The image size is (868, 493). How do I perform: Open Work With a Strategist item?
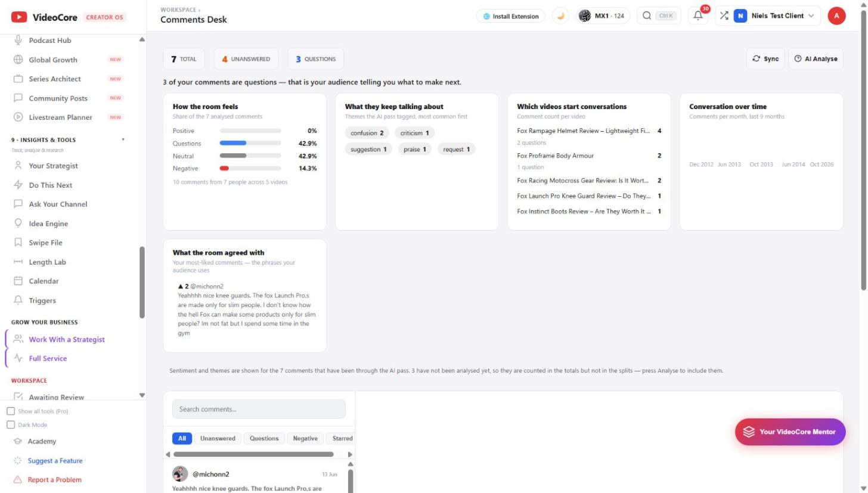(67, 339)
